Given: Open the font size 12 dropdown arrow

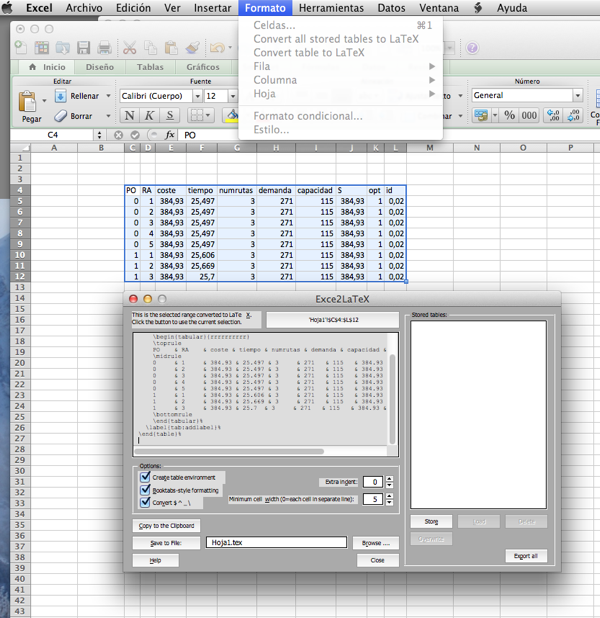Looking at the screenshot, I should point(233,96).
